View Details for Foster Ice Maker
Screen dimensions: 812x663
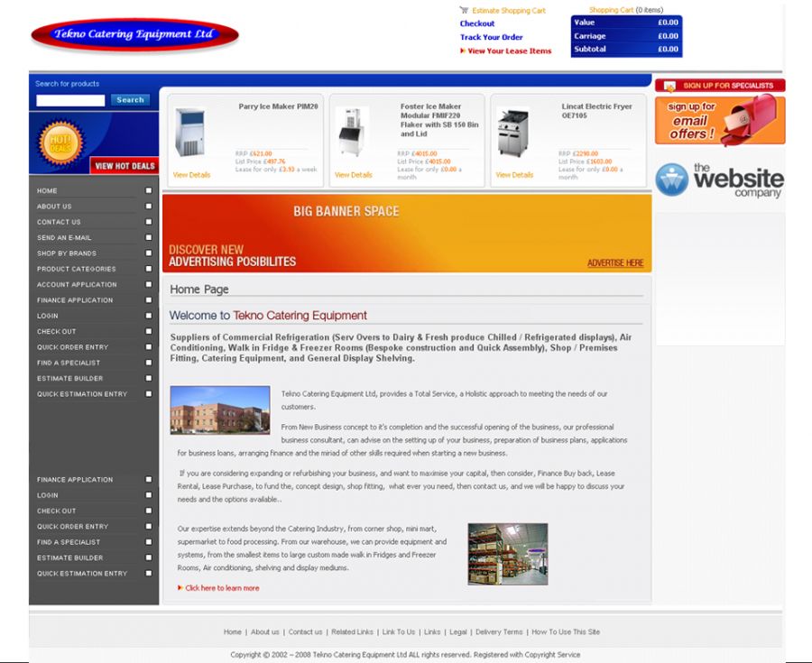(353, 175)
